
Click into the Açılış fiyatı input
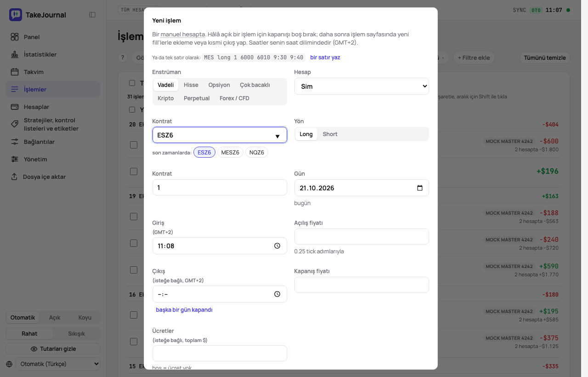coord(362,237)
